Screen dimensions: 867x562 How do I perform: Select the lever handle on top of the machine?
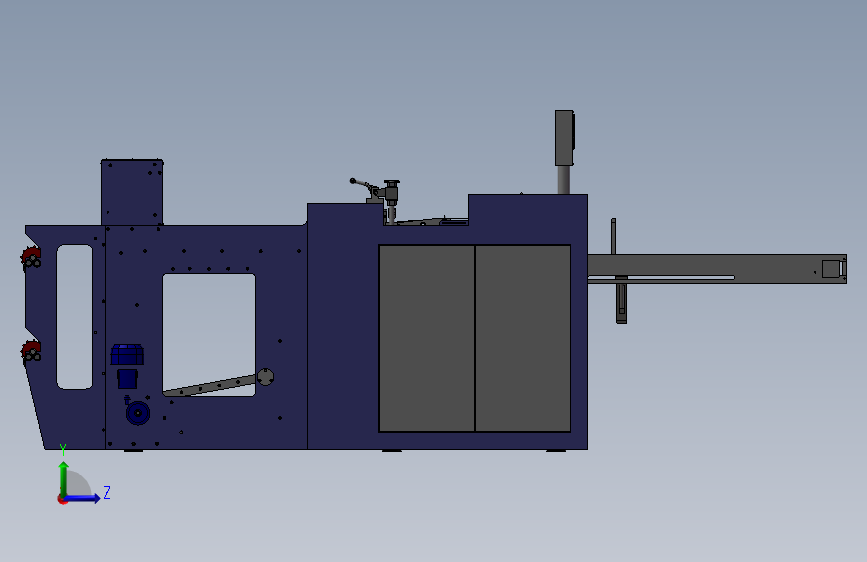click(362, 184)
